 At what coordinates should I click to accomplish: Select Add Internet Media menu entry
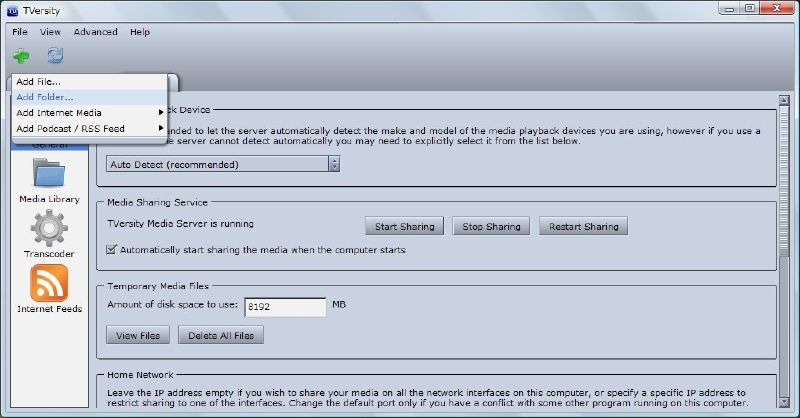point(89,113)
